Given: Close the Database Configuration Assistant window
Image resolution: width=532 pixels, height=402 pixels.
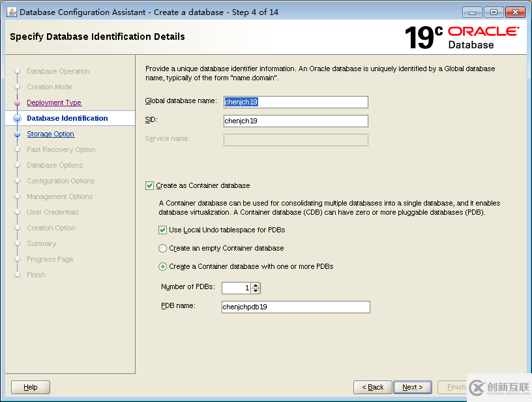Looking at the screenshot, I should coord(515,12).
